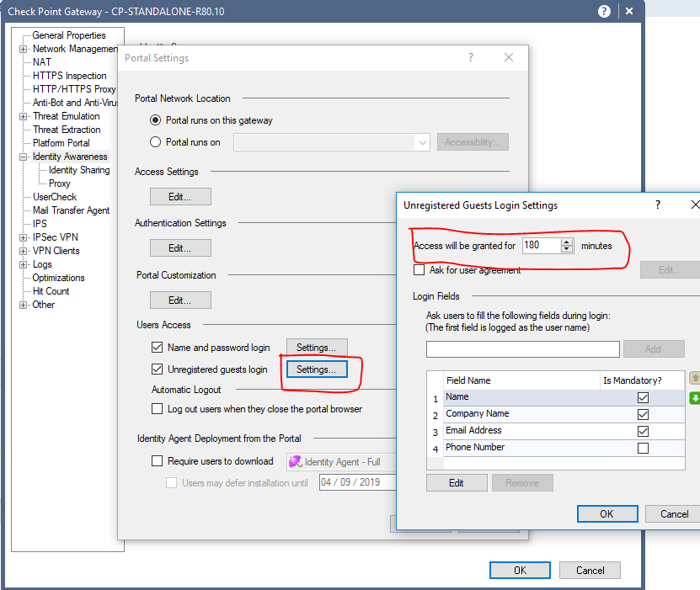
Task: Select Portal runs on this gateway radio button
Action: [x=154, y=120]
